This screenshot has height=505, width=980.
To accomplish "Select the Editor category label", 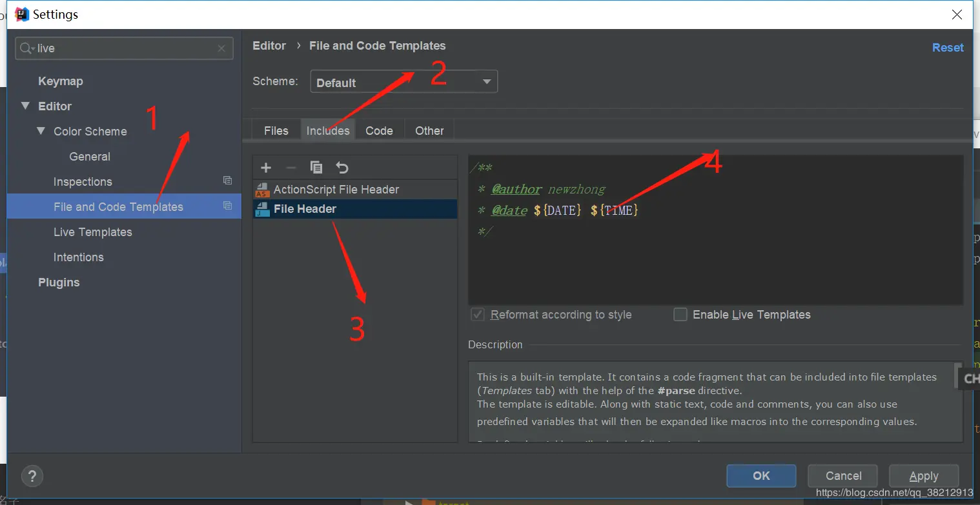I will coord(55,106).
